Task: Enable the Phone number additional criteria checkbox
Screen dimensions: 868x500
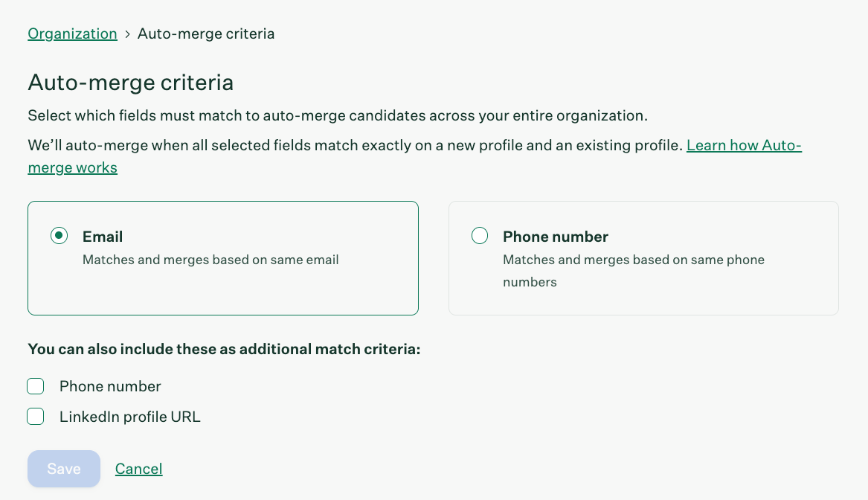Action: pyautogui.click(x=36, y=386)
